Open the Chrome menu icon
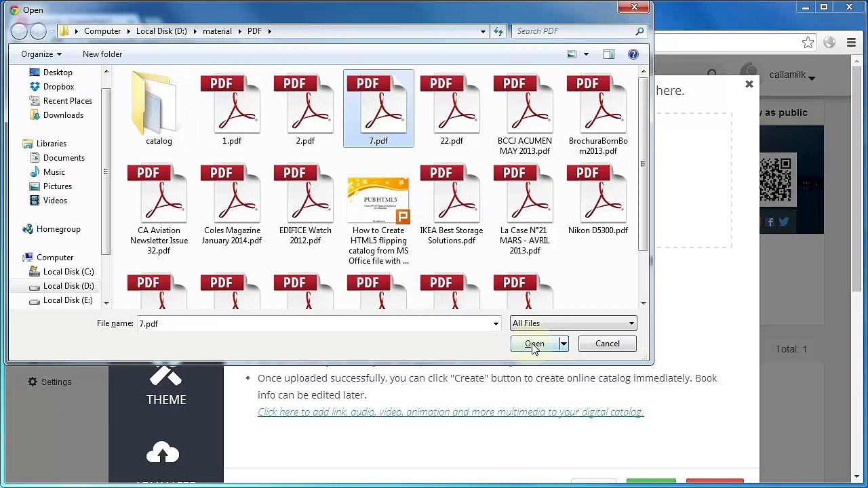The image size is (868, 488). (x=851, y=43)
